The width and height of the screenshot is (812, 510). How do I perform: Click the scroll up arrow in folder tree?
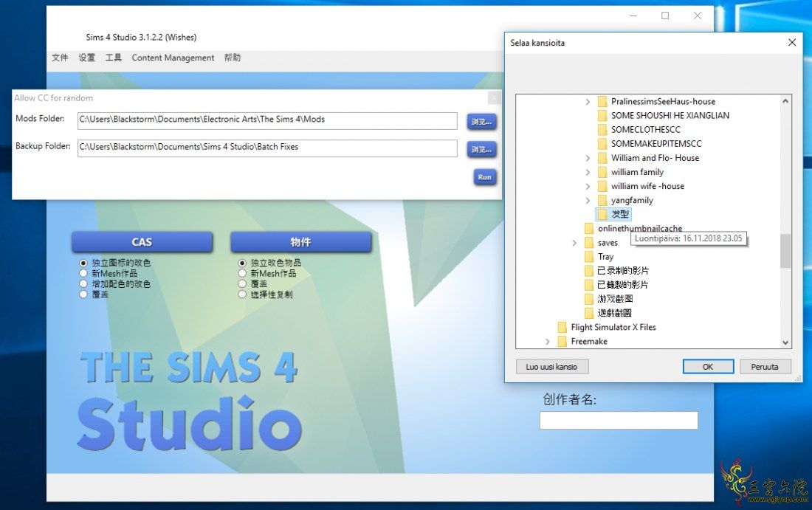785,101
